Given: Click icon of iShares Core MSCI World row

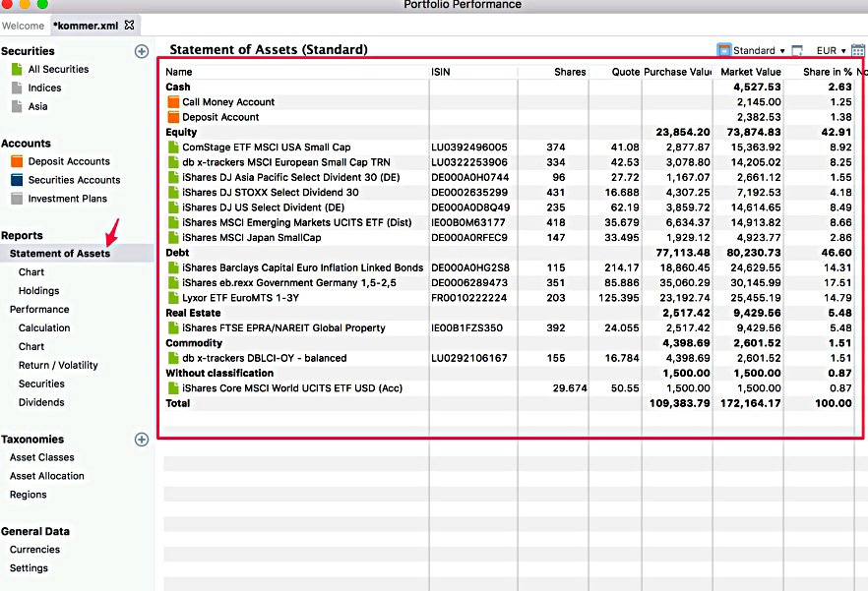Looking at the screenshot, I should click(x=173, y=387).
